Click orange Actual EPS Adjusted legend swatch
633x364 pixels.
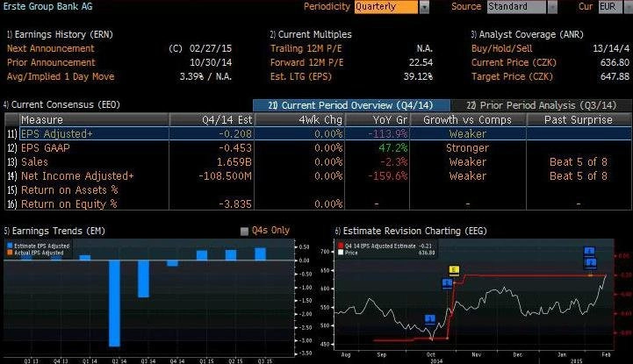pyautogui.click(x=10, y=253)
